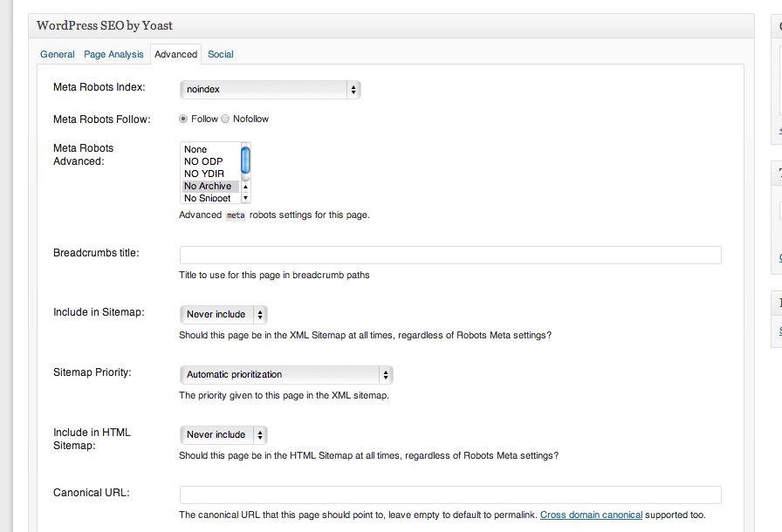Click the listbox scroll up arrow
Screen dimensions: 782x532
[245, 187]
